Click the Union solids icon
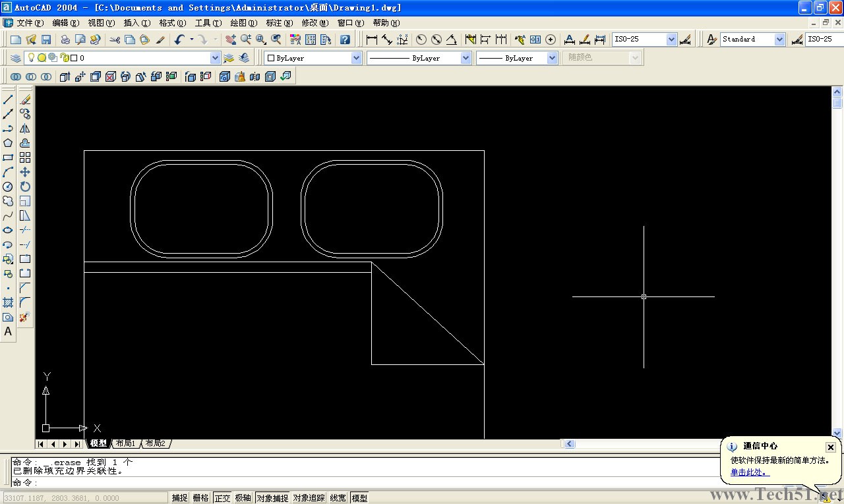This screenshot has height=504, width=844. click(x=16, y=76)
